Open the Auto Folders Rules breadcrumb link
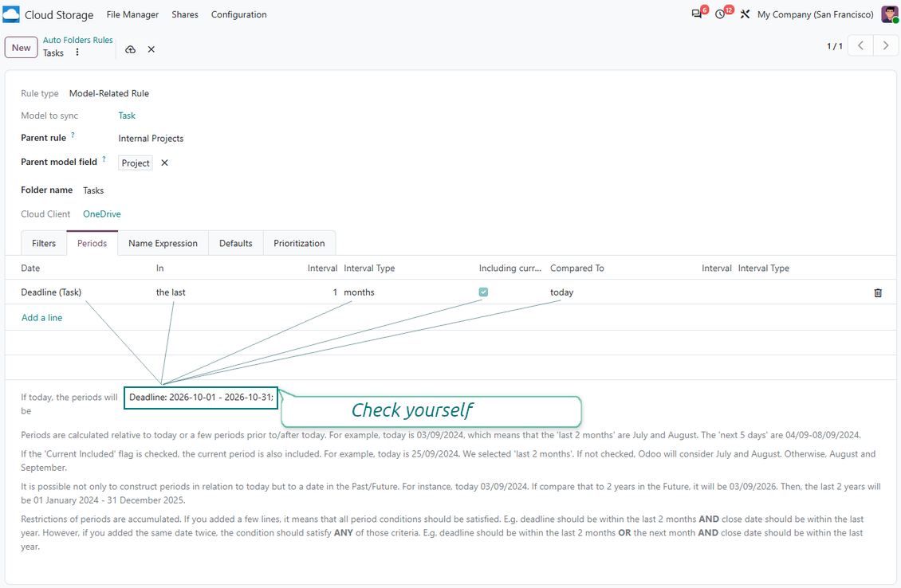This screenshot has height=588, width=901. point(77,40)
